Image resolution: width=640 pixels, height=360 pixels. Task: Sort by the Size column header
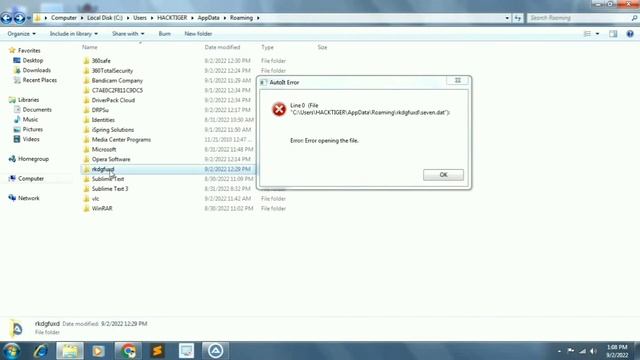pyautogui.click(x=322, y=47)
